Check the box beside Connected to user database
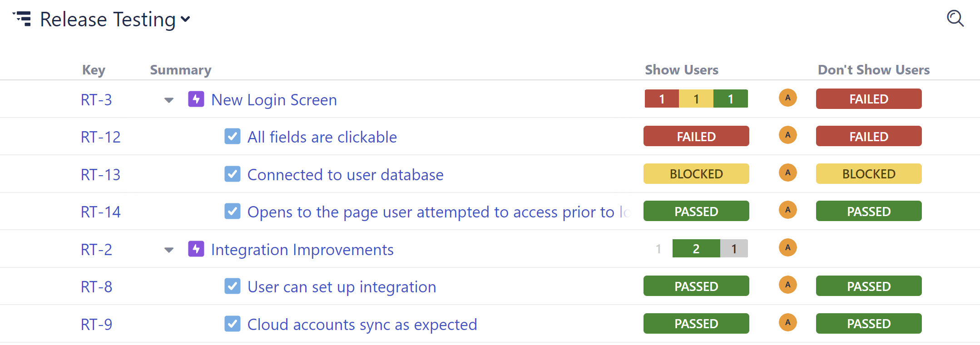980x345 pixels. [x=232, y=174]
